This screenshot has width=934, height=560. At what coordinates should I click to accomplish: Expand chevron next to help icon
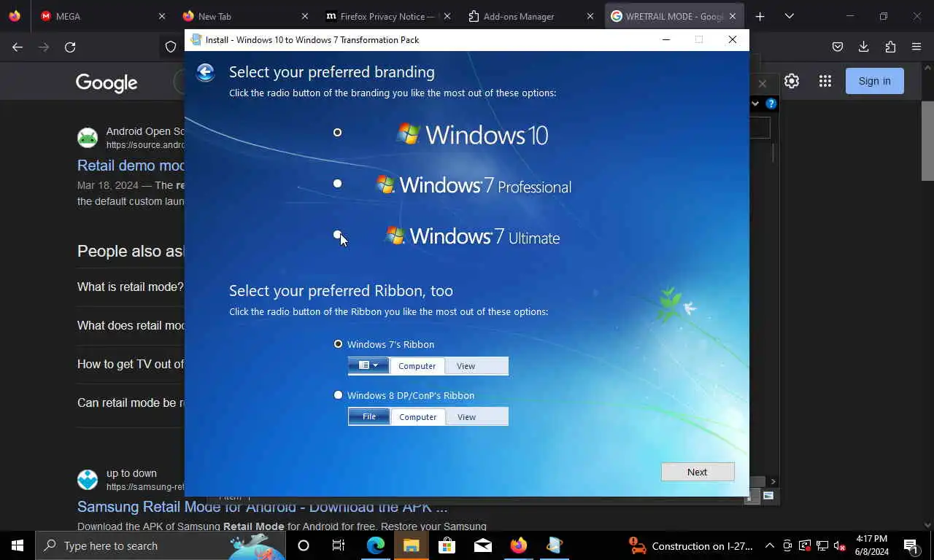pos(755,104)
